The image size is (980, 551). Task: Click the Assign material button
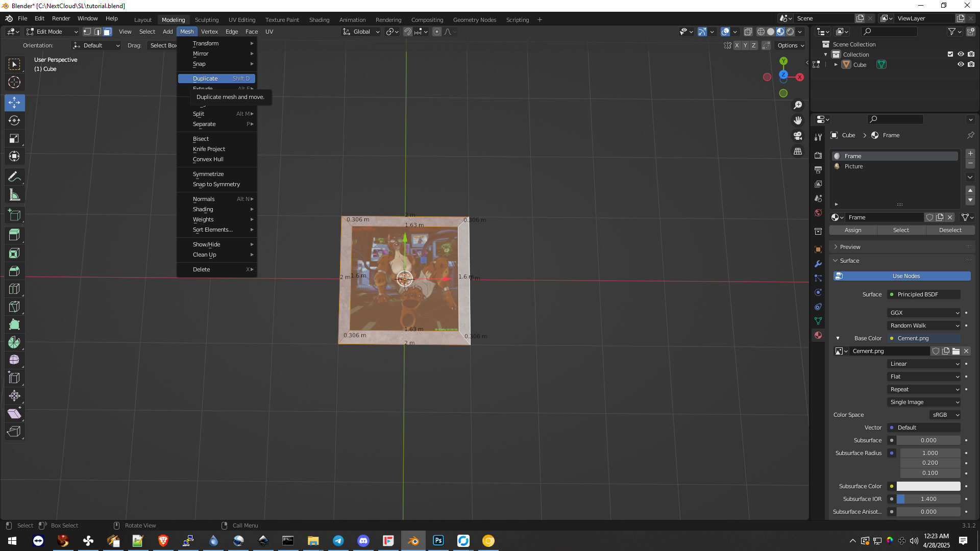tap(853, 230)
